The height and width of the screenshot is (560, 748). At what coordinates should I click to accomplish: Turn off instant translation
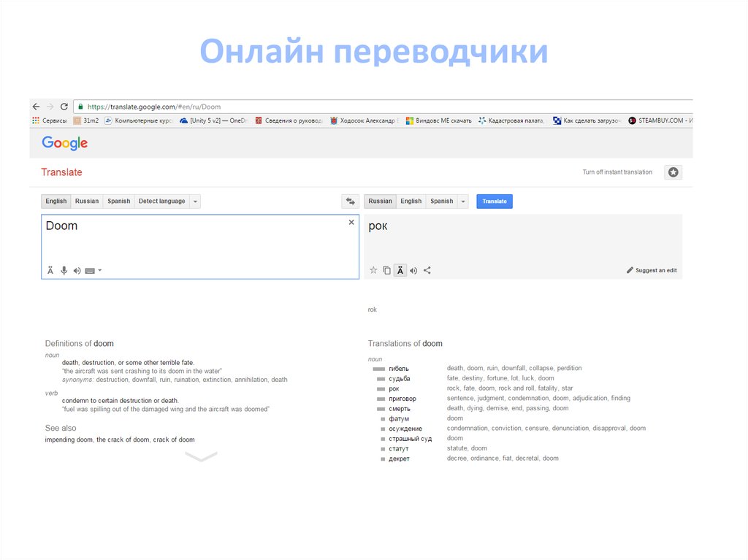click(617, 172)
